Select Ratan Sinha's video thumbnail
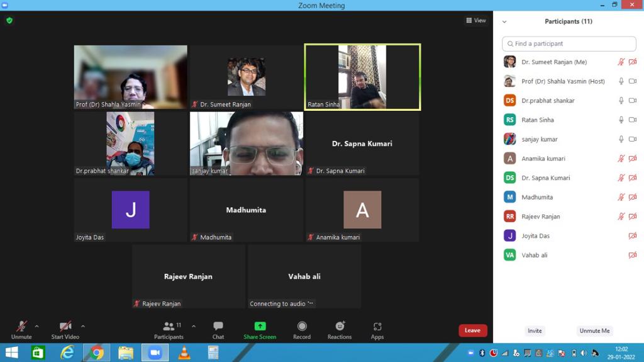The width and height of the screenshot is (644, 362). 362,77
